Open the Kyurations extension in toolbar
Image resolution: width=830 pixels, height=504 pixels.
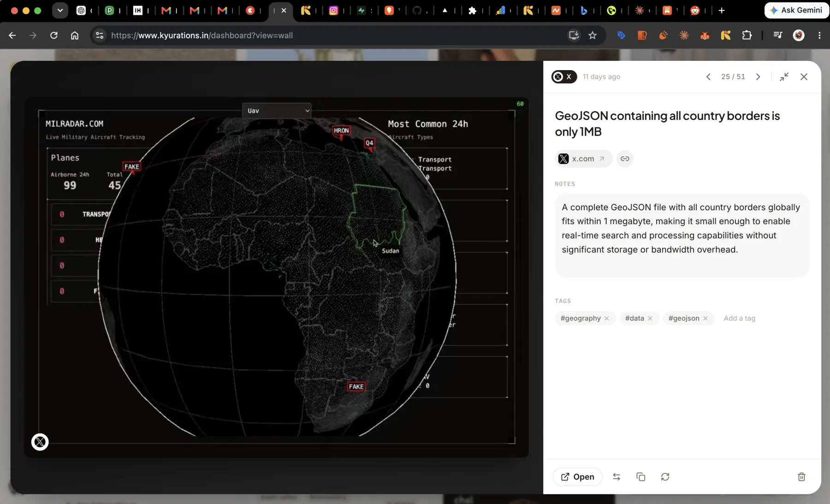tap(726, 36)
